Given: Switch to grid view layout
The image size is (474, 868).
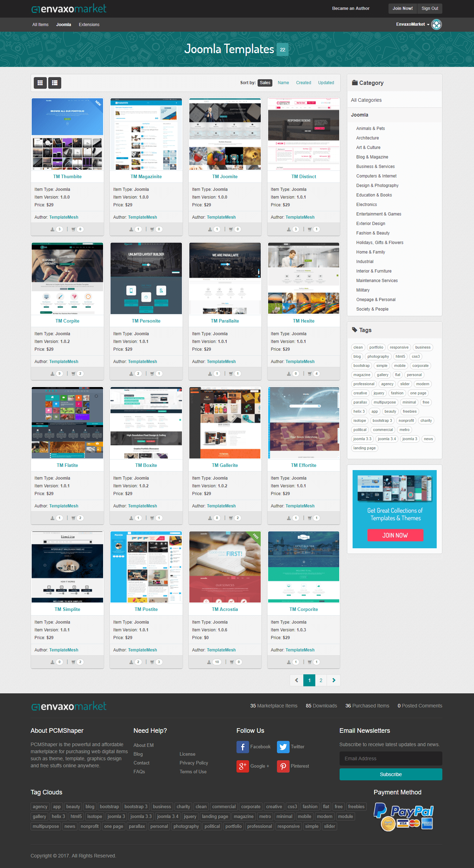Looking at the screenshot, I should tap(40, 83).
